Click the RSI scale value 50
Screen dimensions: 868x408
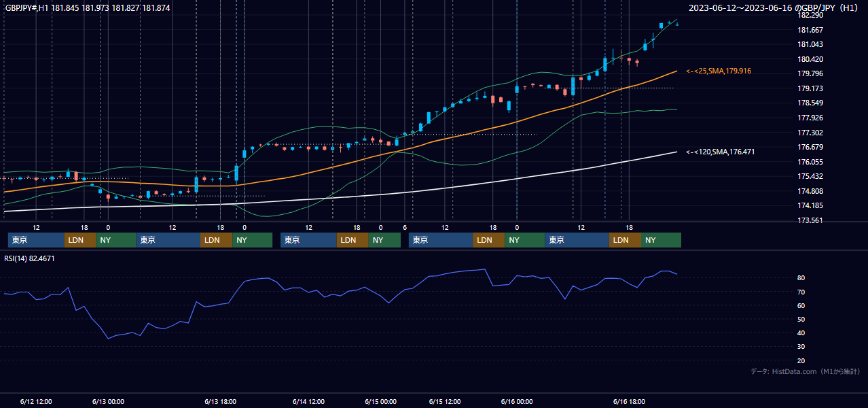tap(801, 319)
